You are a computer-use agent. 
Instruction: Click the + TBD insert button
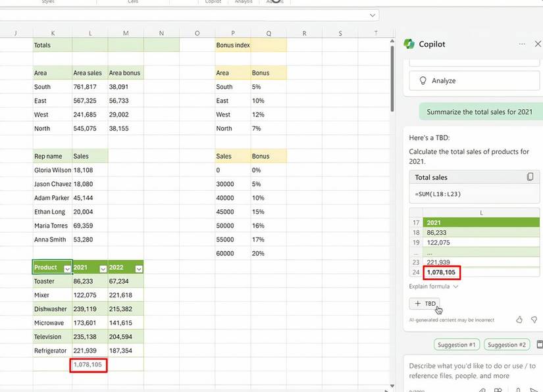click(425, 303)
